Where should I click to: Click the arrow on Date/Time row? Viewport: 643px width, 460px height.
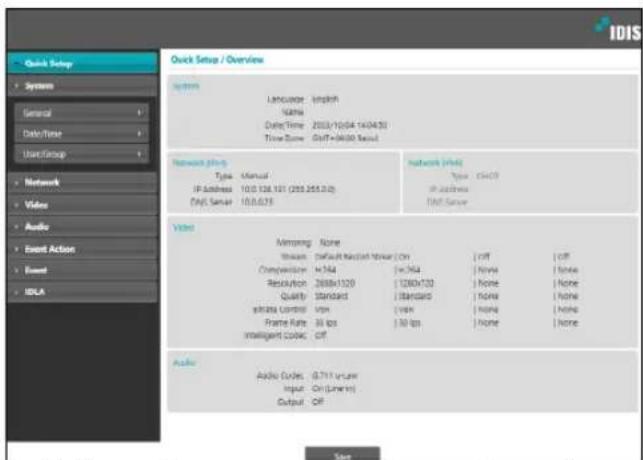click(x=139, y=134)
